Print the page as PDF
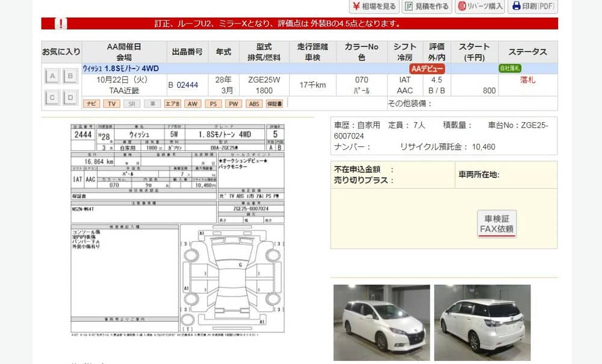 click(x=533, y=6)
